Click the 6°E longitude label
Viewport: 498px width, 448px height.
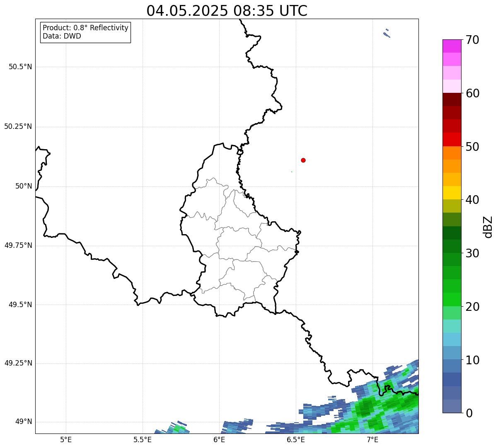[x=219, y=440]
